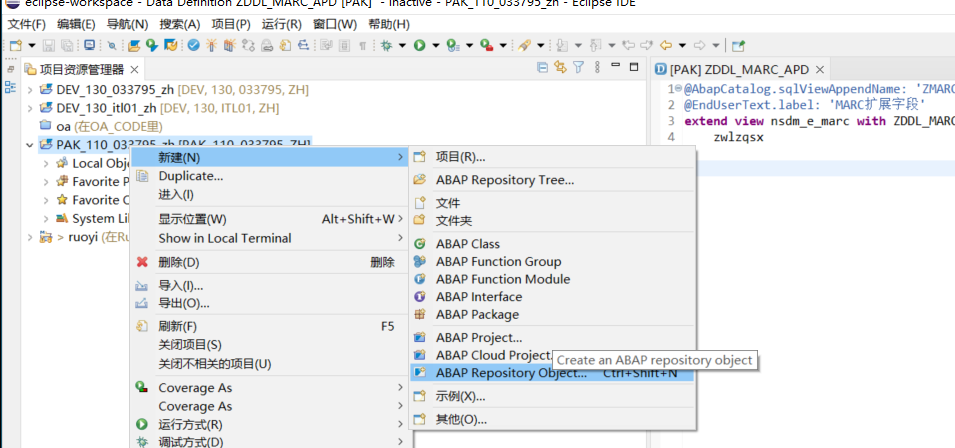Image resolution: width=955 pixels, height=448 pixels.
Task: Click Duplicate... in the context menu
Action: [190, 176]
